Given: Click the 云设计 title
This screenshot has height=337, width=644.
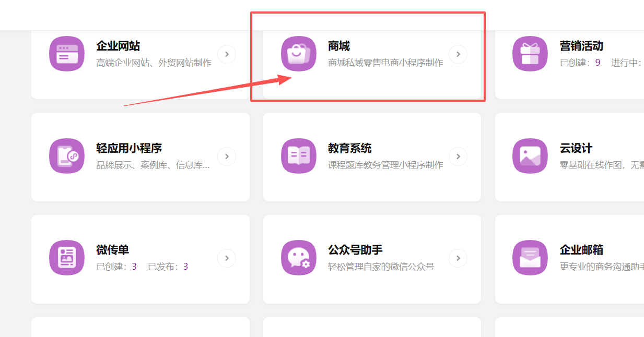Looking at the screenshot, I should 576,148.
